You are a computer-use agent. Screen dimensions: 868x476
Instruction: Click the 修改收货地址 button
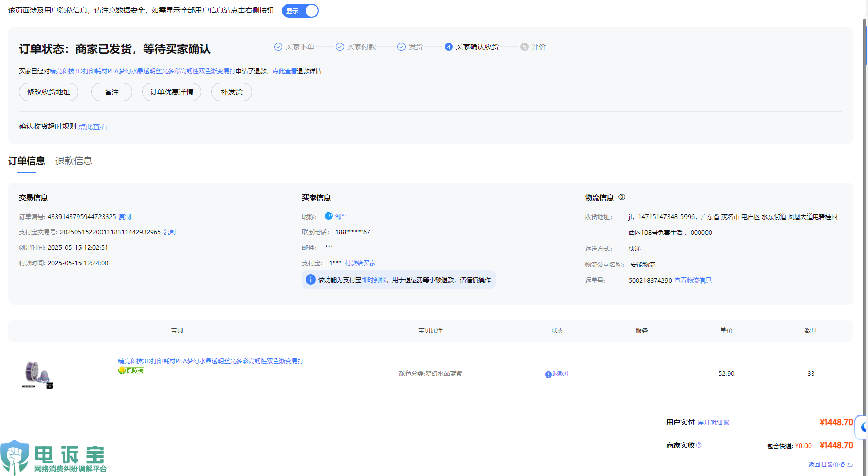(x=49, y=92)
